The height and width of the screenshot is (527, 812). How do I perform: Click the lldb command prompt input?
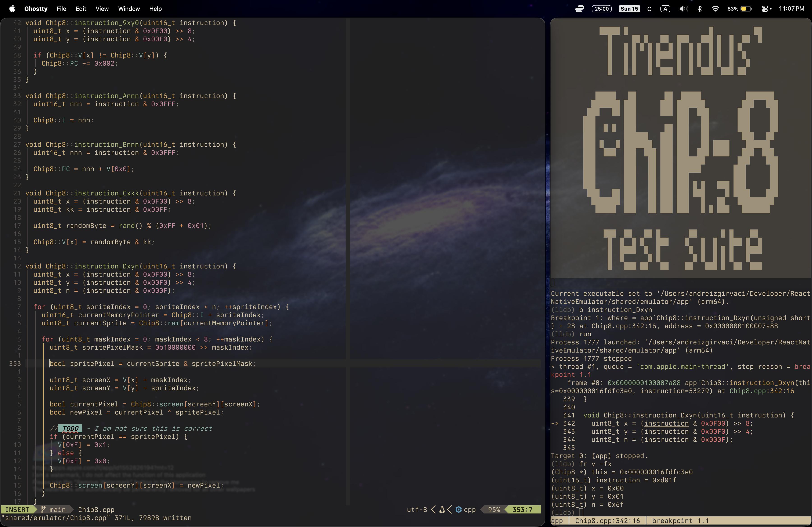point(581,512)
